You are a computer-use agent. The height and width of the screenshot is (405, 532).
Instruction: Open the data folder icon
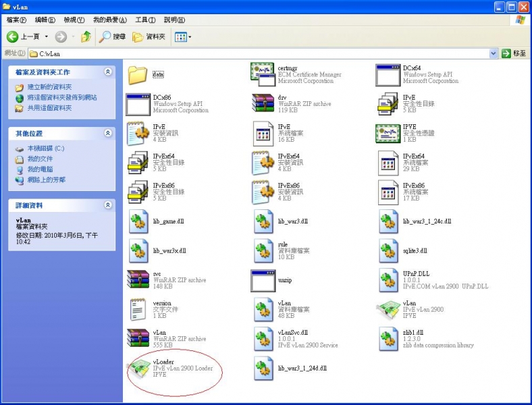point(138,75)
